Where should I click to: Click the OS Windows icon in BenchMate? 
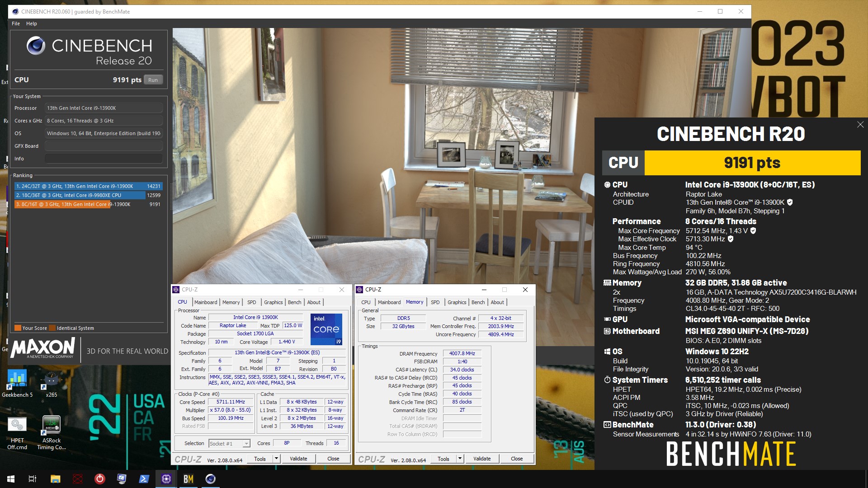tap(607, 352)
